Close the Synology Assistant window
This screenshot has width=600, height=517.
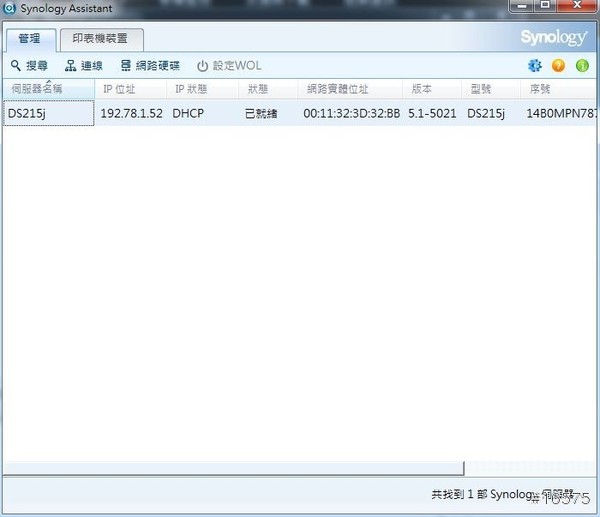[577, 6]
